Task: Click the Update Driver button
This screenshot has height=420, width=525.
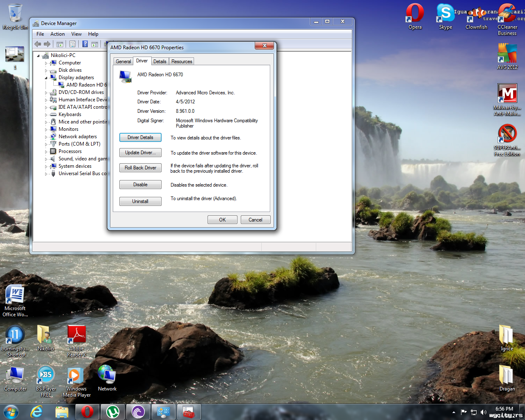Action: pos(140,153)
